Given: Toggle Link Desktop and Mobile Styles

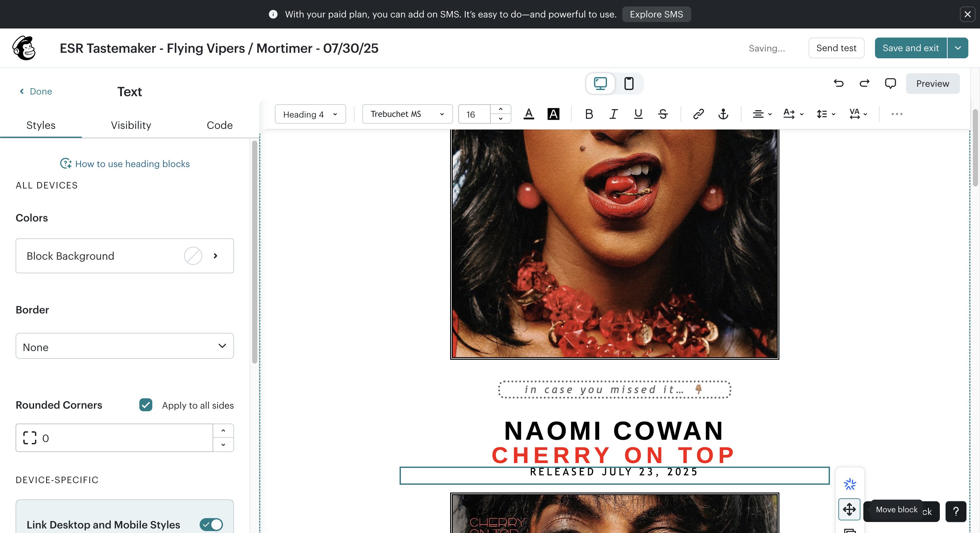Looking at the screenshot, I should pyautogui.click(x=211, y=525).
